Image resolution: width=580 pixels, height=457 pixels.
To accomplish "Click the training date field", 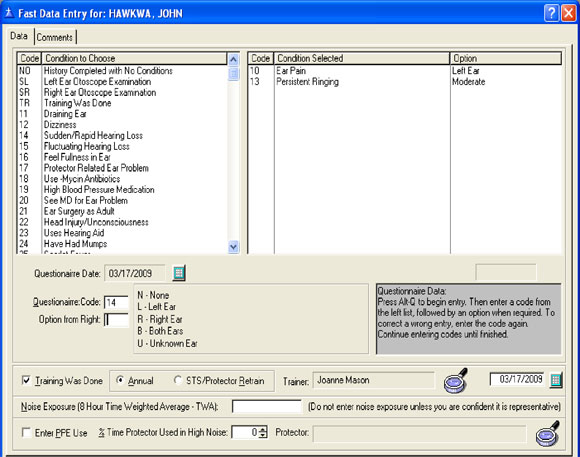I will pyautogui.click(x=517, y=379).
